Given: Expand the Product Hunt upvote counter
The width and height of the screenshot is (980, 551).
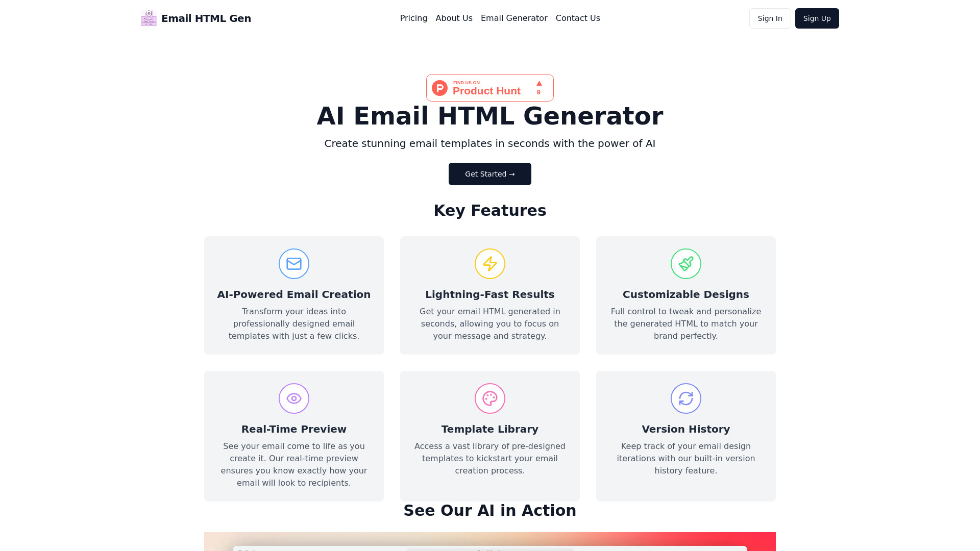Looking at the screenshot, I should [x=538, y=87].
